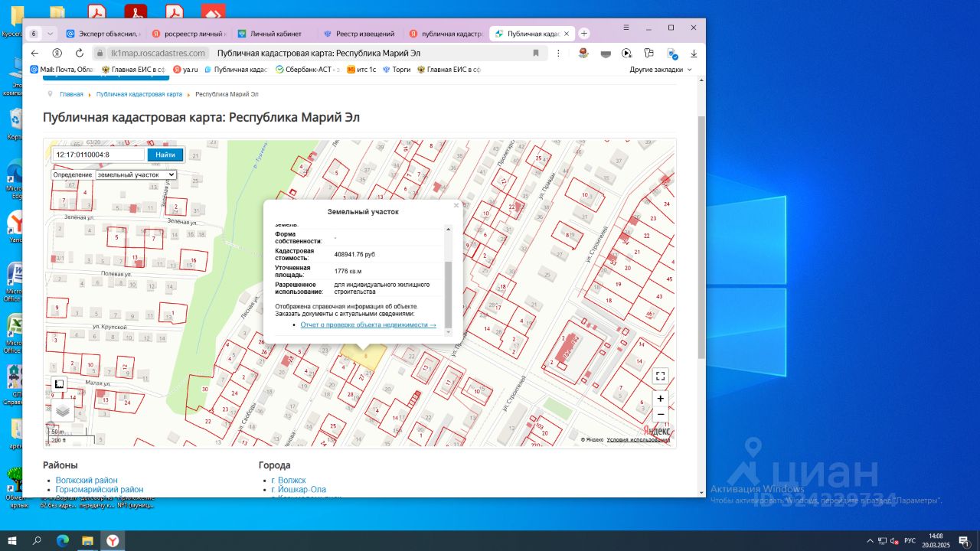The width and height of the screenshot is (980, 551).
Task: Open browser downloads panel
Action: 694,54
